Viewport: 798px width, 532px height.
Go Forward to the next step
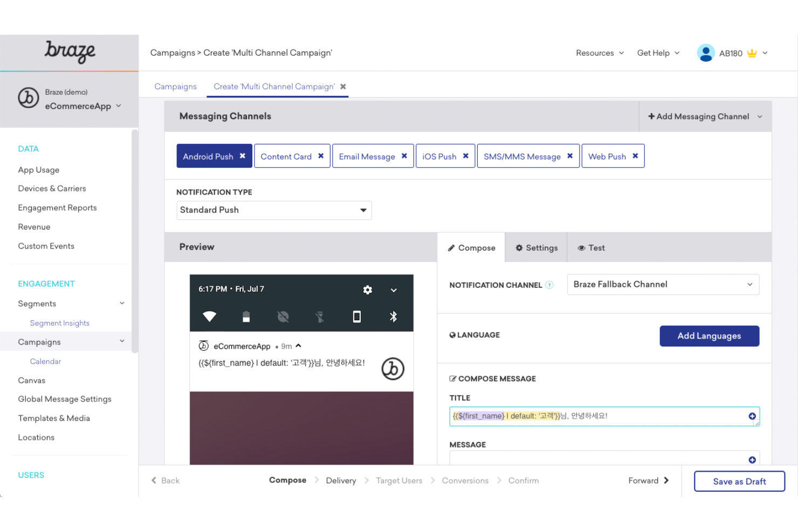coord(649,480)
